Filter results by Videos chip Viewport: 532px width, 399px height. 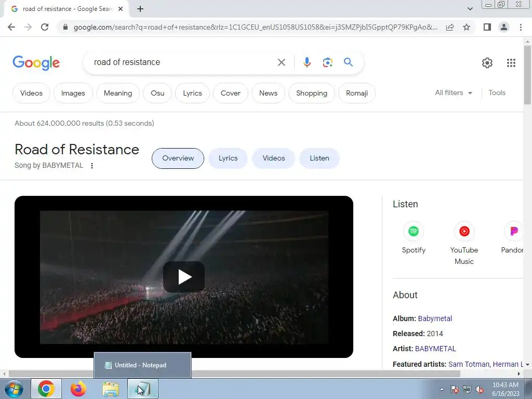point(31,93)
